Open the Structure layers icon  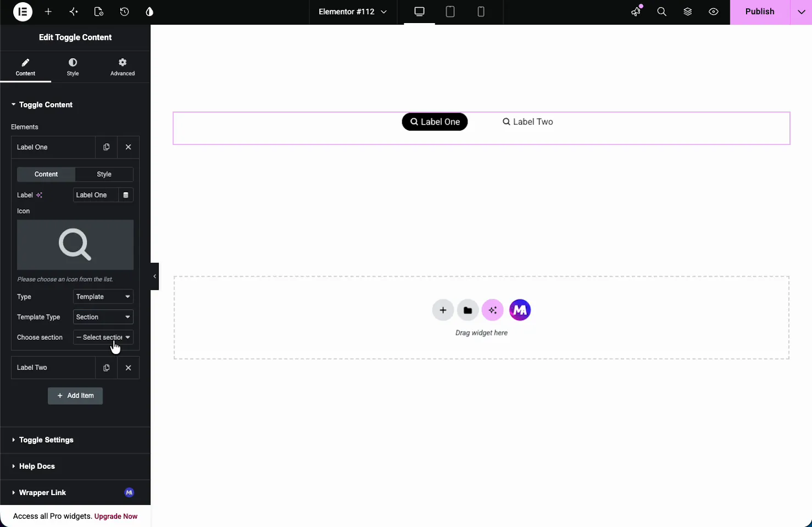click(688, 12)
